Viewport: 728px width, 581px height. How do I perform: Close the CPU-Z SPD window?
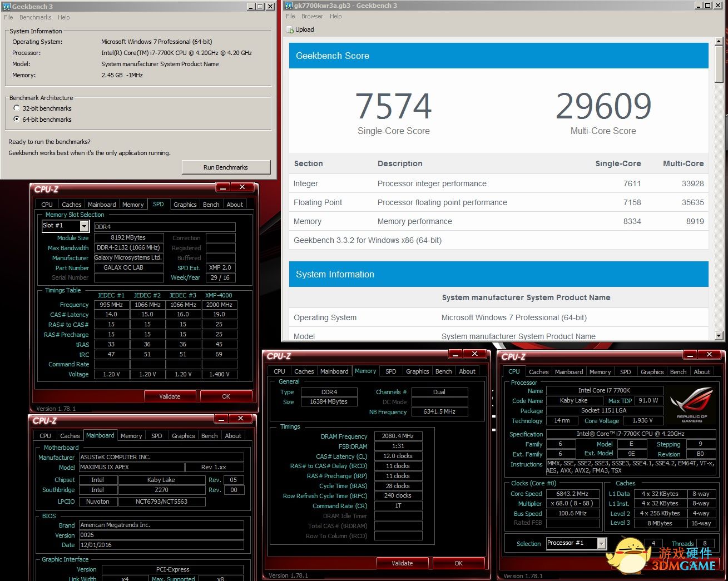click(242, 187)
